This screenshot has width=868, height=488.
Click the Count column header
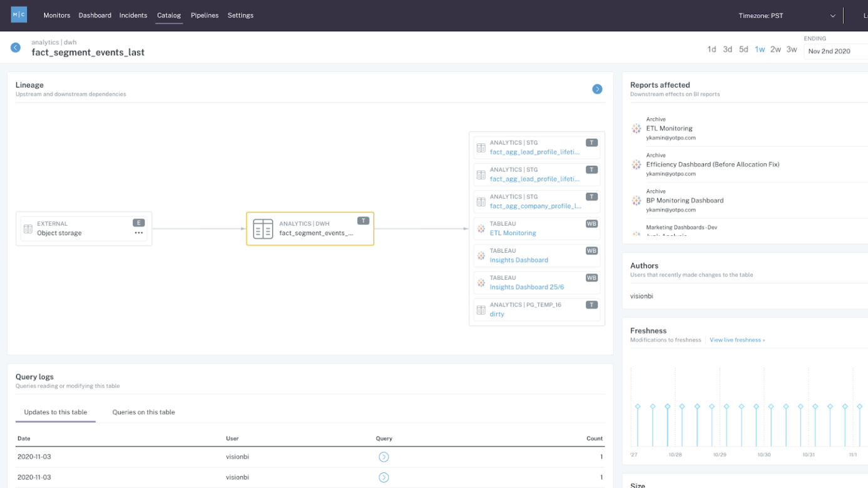pyautogui.click(x=595, y=439)
